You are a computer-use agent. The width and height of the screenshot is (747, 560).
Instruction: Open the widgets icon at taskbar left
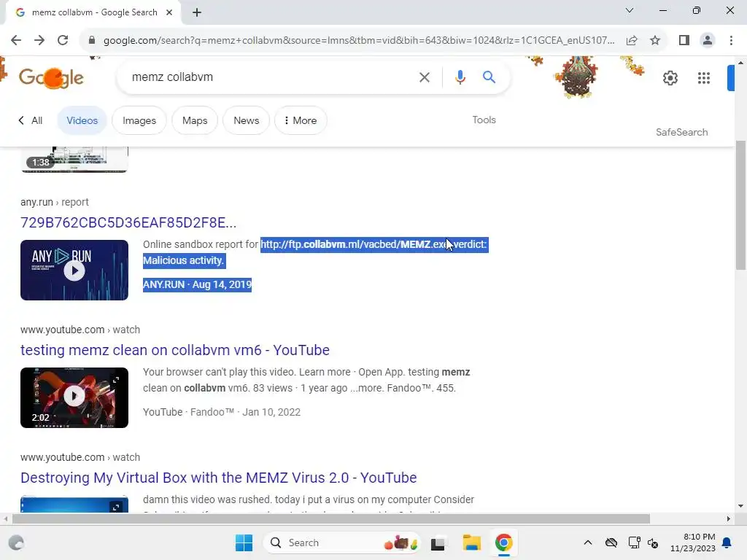[16, 542]
